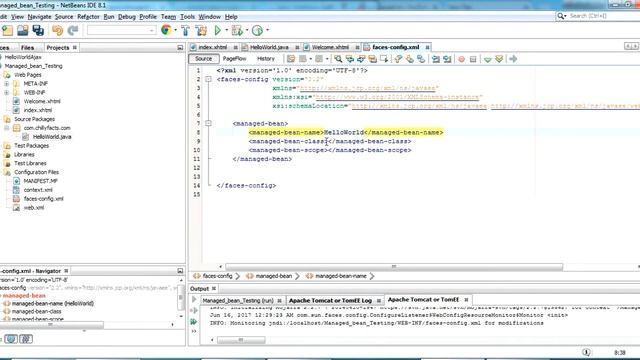Click the Last Edit icon beside History

pos(291,59)
